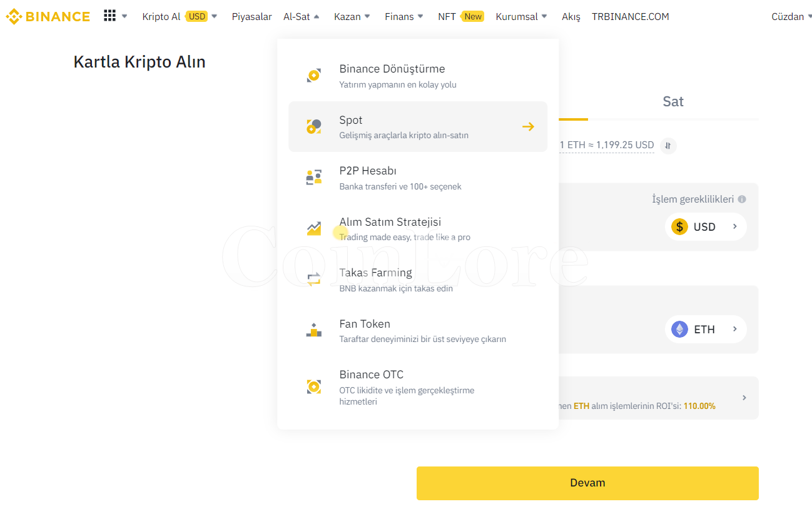This screenshot has width=812, height=529.
Task: Click the İşlem gereklilikleri link
Action: (693, 199)
